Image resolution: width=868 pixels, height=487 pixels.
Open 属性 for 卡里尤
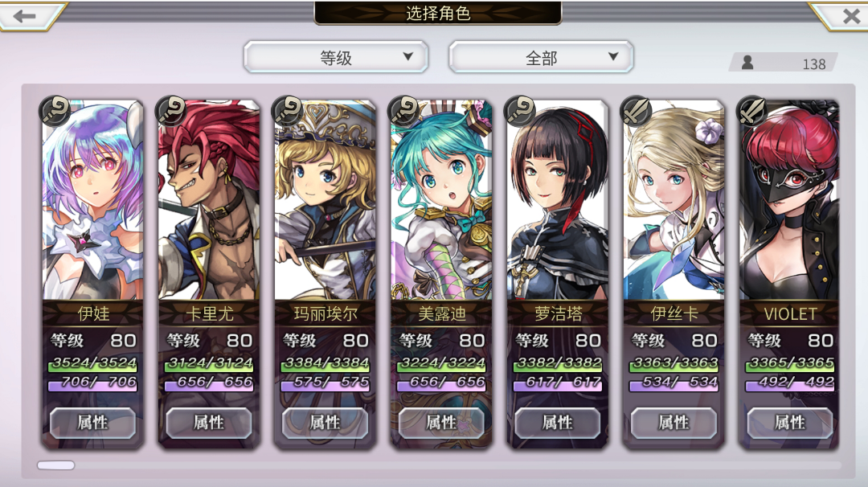tap(209, 423)
